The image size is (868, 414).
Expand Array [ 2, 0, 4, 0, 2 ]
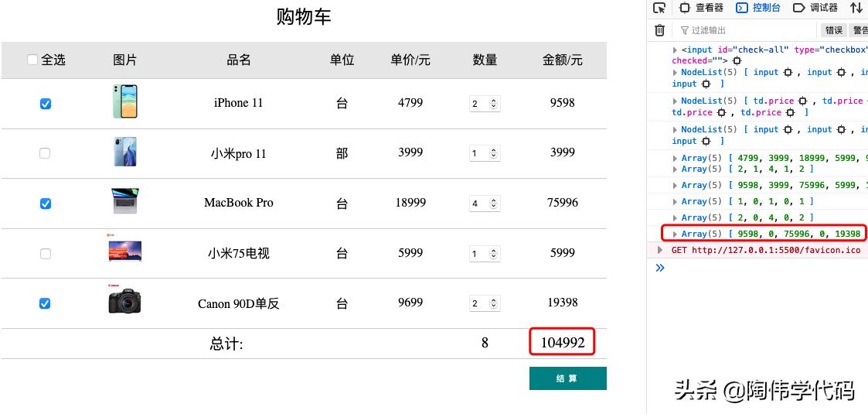tap(676, 217)
